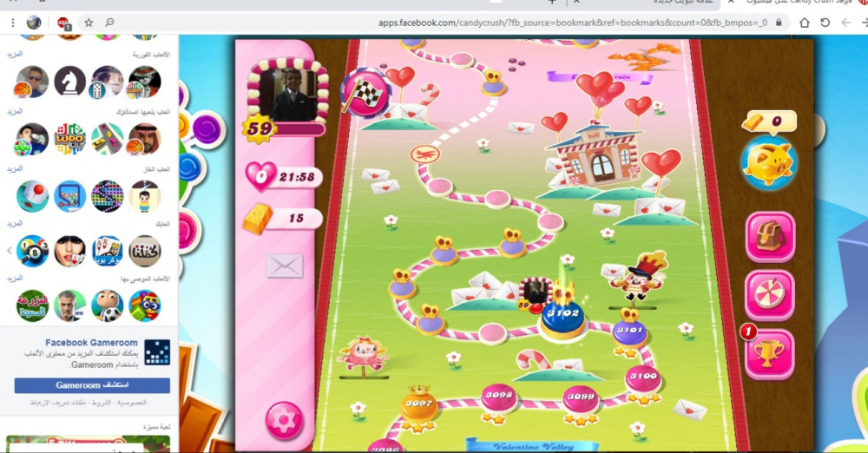Viewport: 868px width, 453px height.
Task: Select level 3100 node on the map
Action: tap(643, 378)
